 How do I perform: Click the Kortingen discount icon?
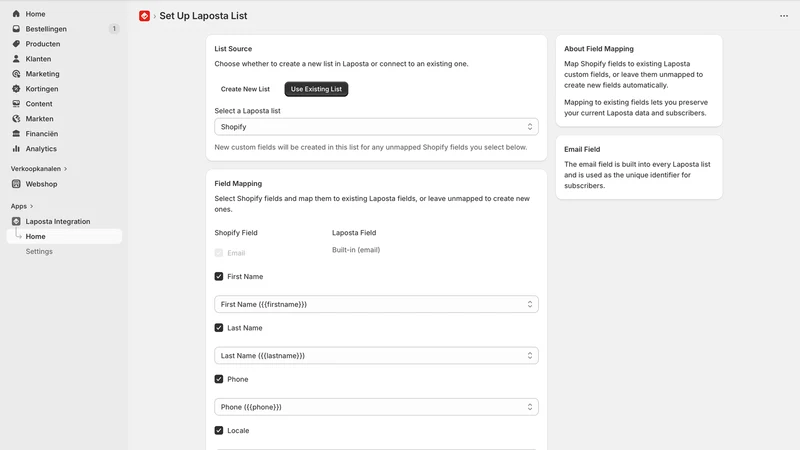(16, 89)
